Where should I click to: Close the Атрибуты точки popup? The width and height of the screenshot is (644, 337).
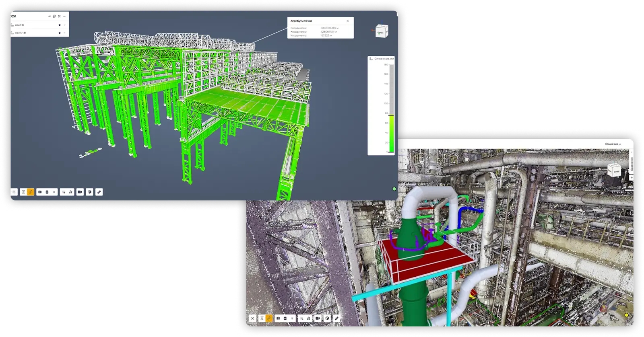[x=348, y=21]
